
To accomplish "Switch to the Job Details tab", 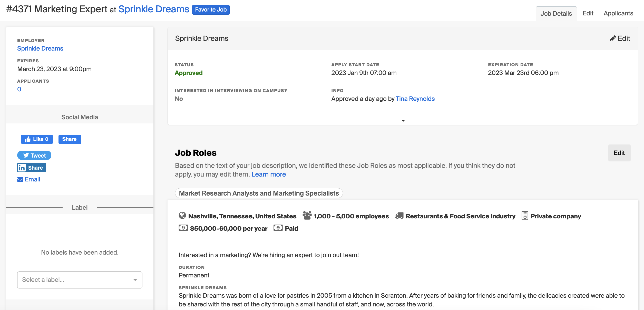I will pyautogui.click(x=556, y=13).
